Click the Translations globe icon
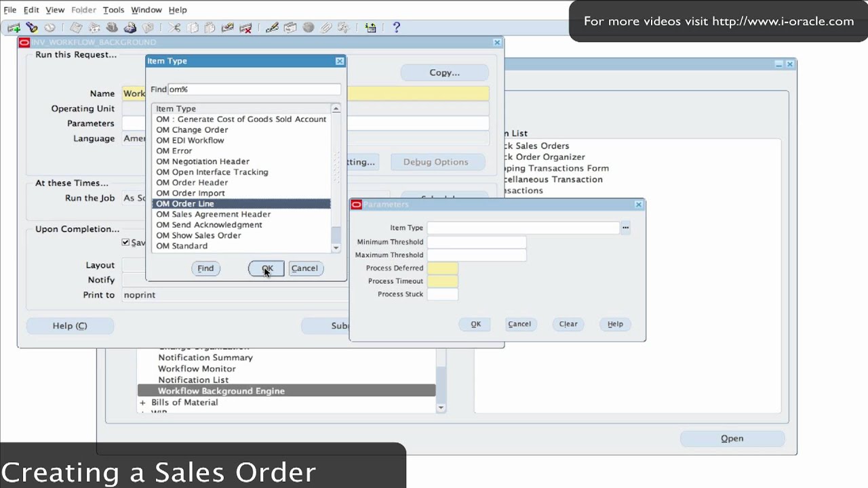The width and height of the screenshot is (868, 488). pyautogui.click(x=308, y=28)
